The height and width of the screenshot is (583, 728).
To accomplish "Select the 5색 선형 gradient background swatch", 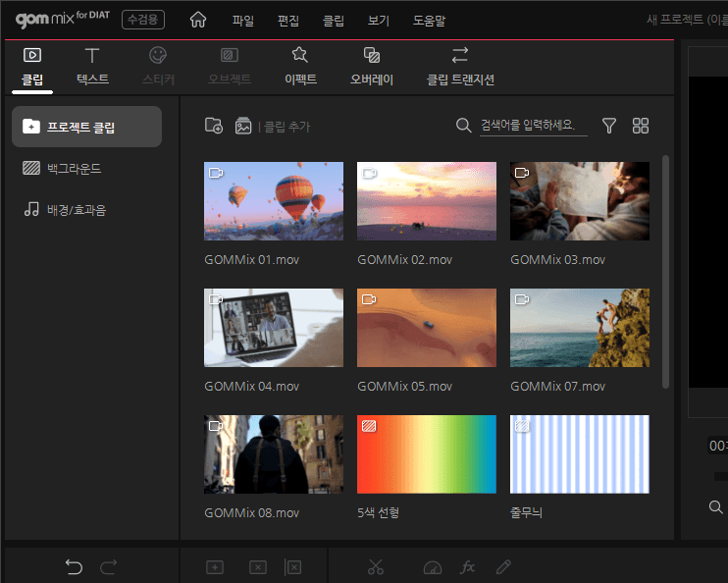I will [x=427, y=454].
